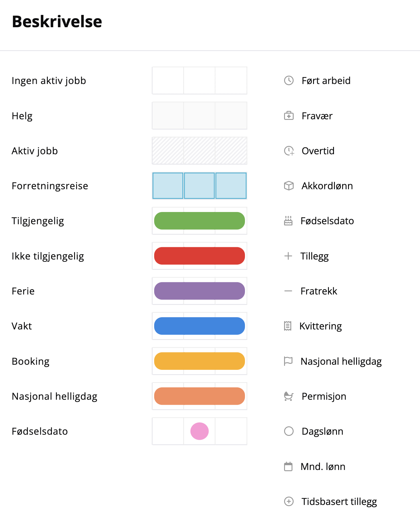Click the clock icon beside Ført arbeid
The width and height of the screenshot is (420, 519).
289,80
